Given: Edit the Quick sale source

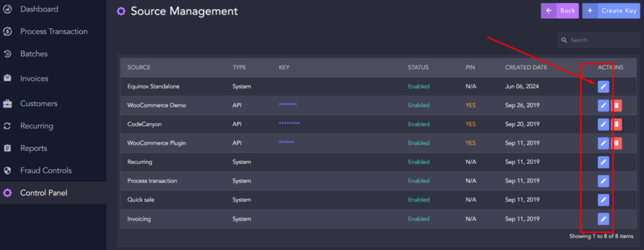Looking at the screenshot, I should 603,200.
